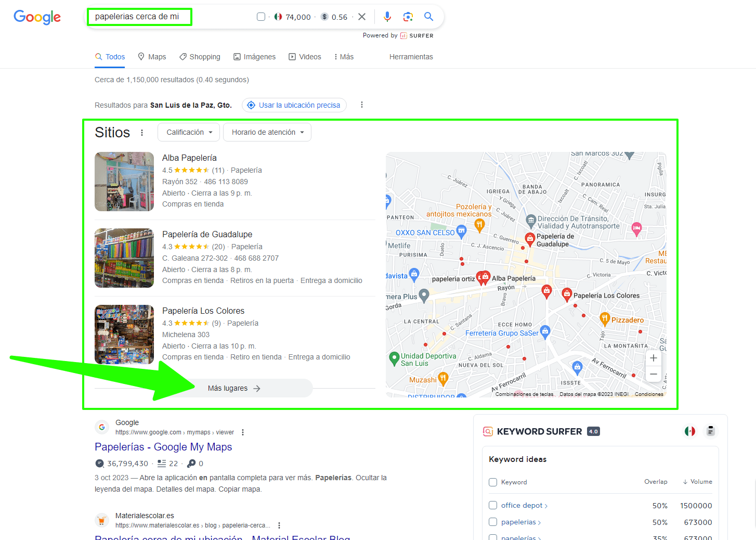Screen dimensions: 756x540
Task: Check the 'office depot' keyword checkbox
Action: coord(493,505)
